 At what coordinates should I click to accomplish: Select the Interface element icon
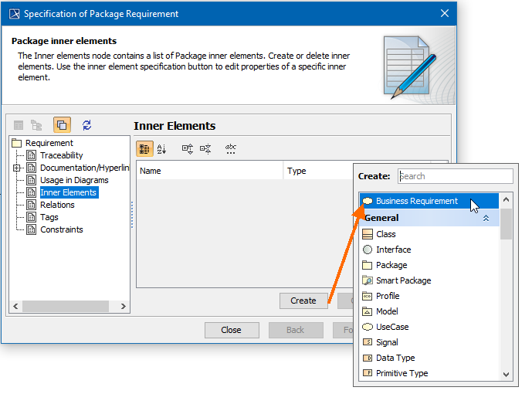click(x=368, y=250)
